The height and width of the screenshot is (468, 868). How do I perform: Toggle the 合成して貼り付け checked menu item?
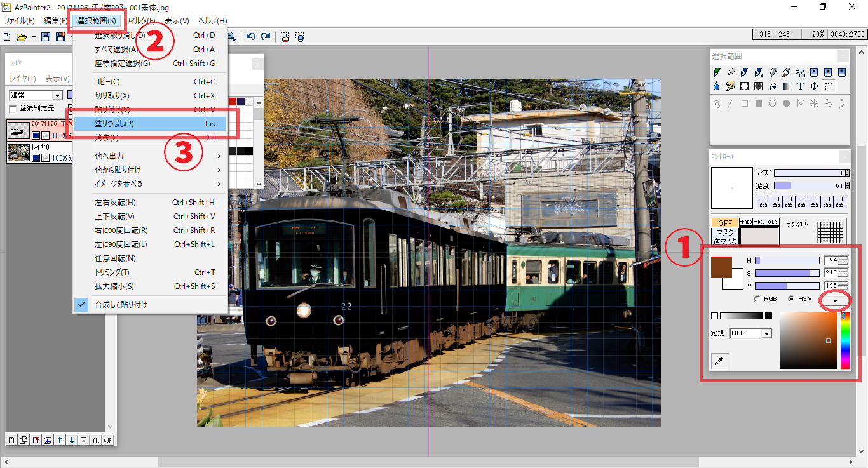[x=150, y=305]
